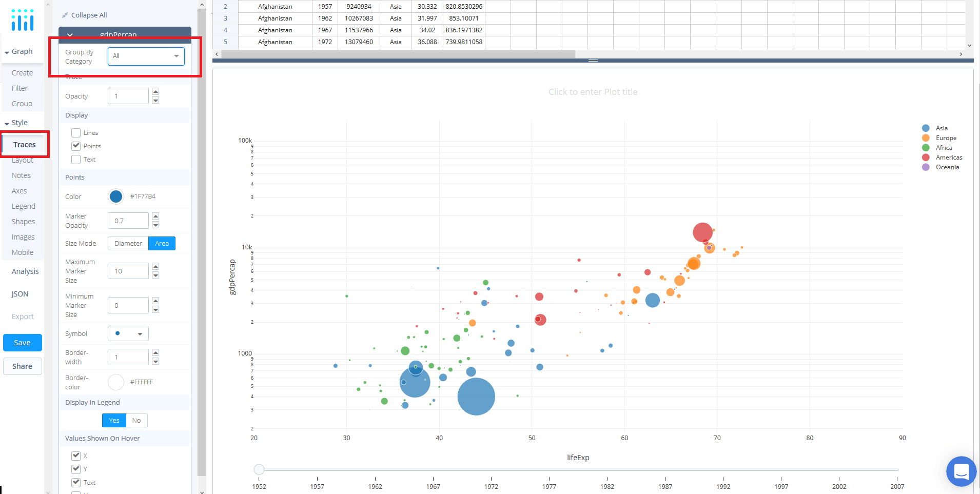This screenshot has width=980, height=494.
Task: Enable the Text display checkbox
Action: [x=76, y=160]
